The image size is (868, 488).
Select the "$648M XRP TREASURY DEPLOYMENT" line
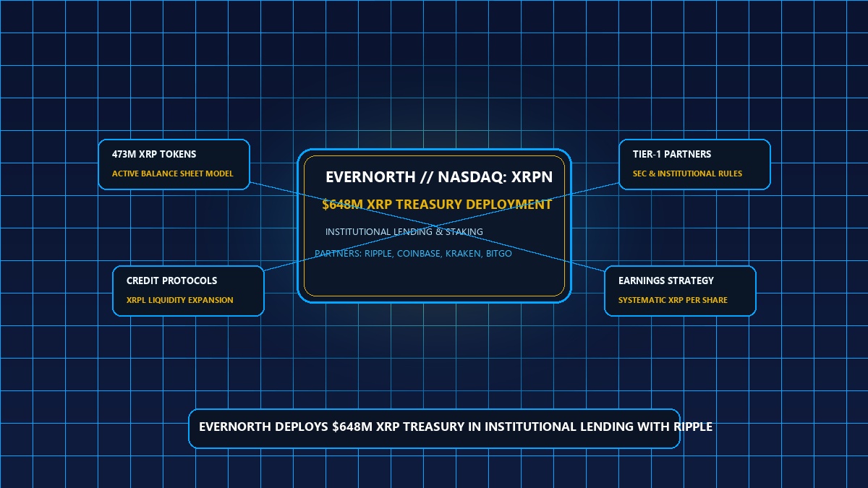(x=437, y=205)
